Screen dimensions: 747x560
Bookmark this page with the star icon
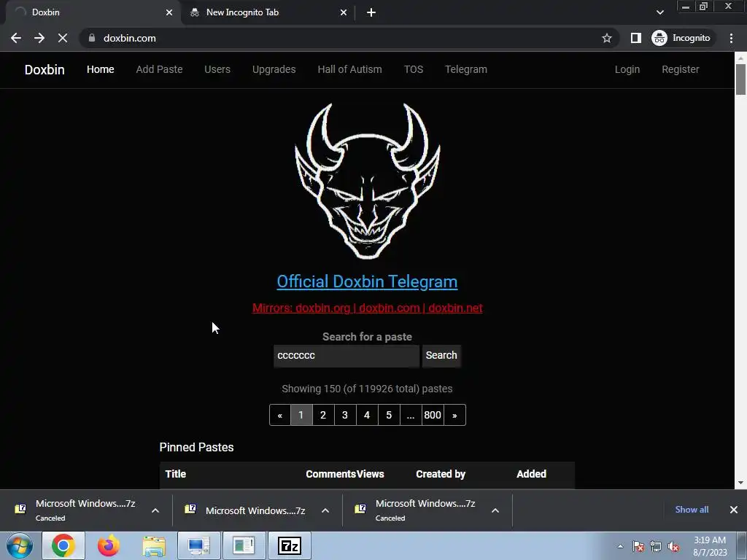pyautogui.click(x=606, y=38)
